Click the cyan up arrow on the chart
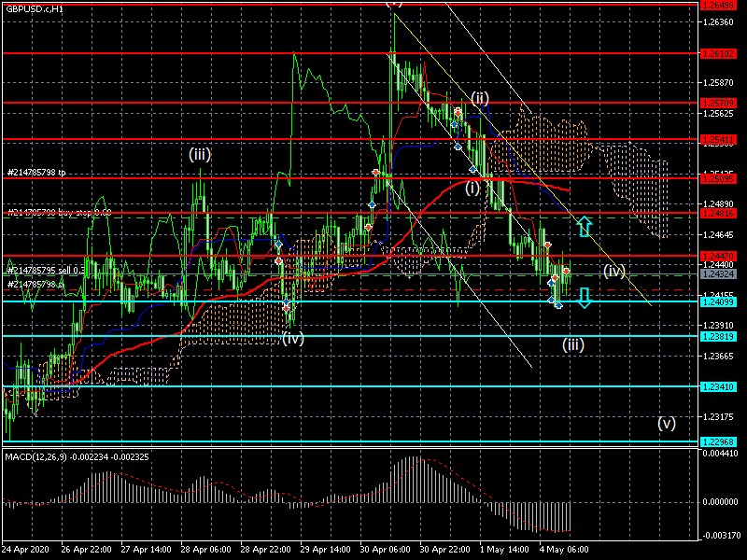This screenshot has width=747, height=560. click(584, 225)
